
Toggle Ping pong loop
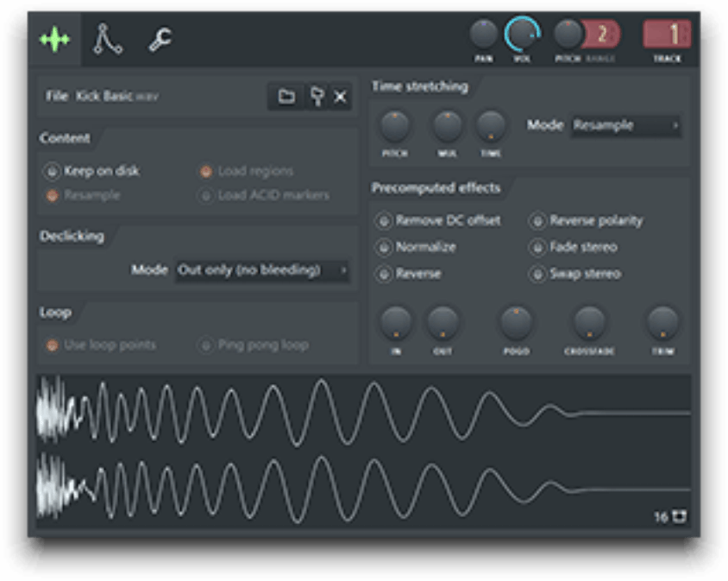(254, 344)
